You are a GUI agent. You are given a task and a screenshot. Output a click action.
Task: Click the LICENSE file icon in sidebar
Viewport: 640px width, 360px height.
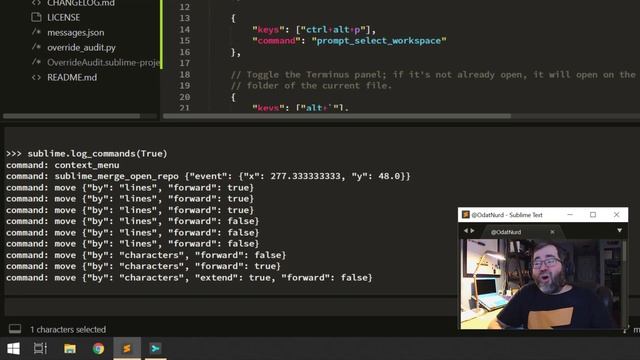coord(36,17)
